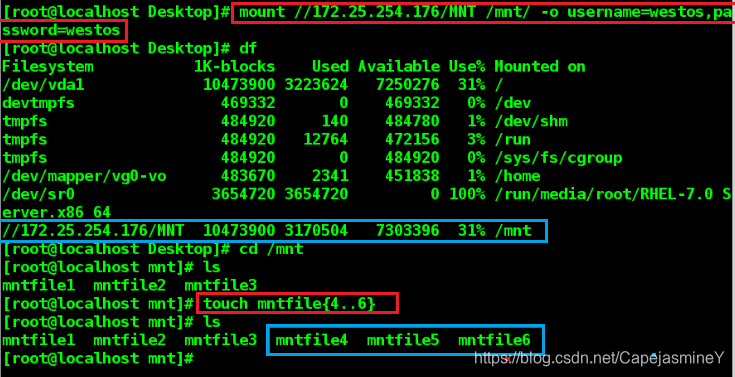
Task: Click the available value '7303396'
Action: [x=408, y=231]
